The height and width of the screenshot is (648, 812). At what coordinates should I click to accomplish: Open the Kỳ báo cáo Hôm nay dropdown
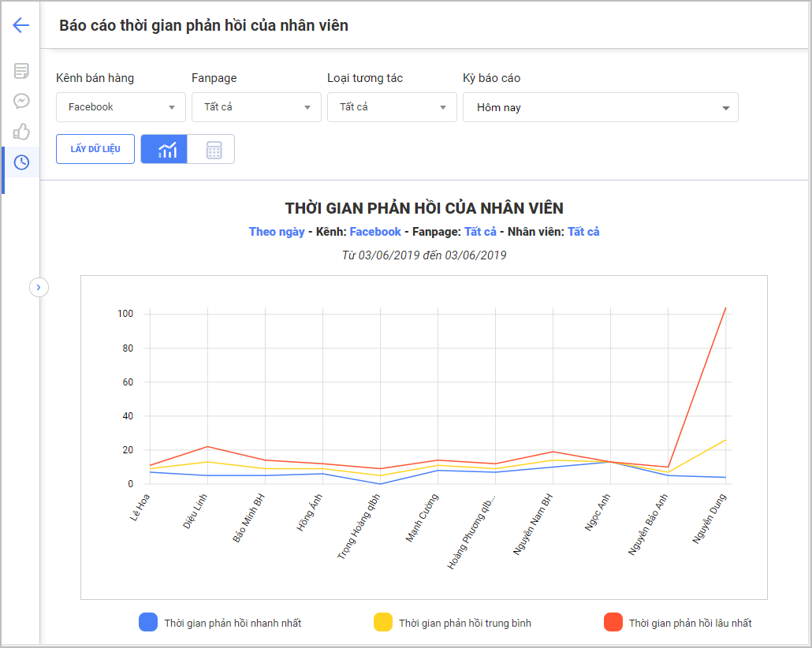coord(600,107)
